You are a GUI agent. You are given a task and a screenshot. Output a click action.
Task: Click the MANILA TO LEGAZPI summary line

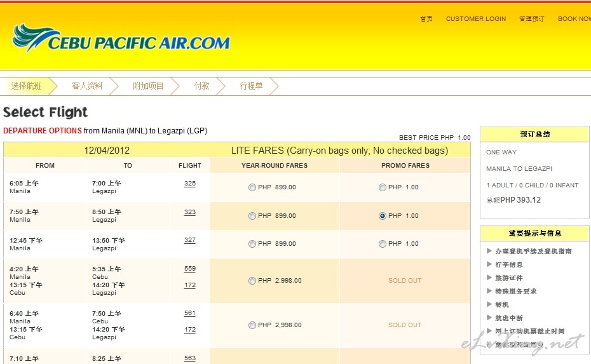click(x=519, y=169)
